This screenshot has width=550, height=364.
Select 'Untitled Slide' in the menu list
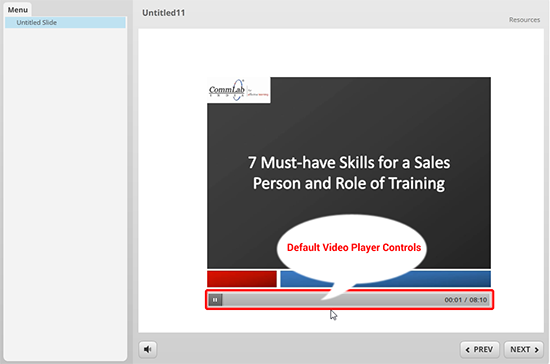[65, 22]
